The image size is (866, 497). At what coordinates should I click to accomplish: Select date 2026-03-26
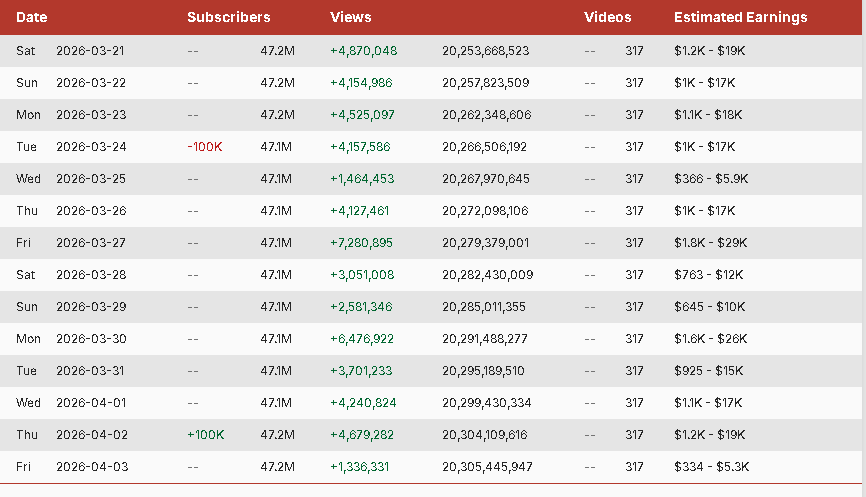click(91, 211)
